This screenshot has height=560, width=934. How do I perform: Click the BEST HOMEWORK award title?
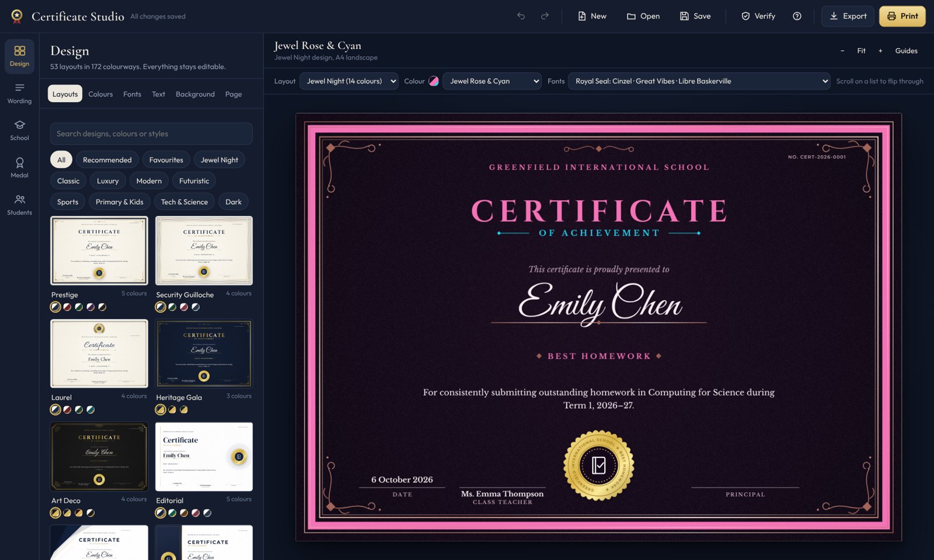coord(599,356)
